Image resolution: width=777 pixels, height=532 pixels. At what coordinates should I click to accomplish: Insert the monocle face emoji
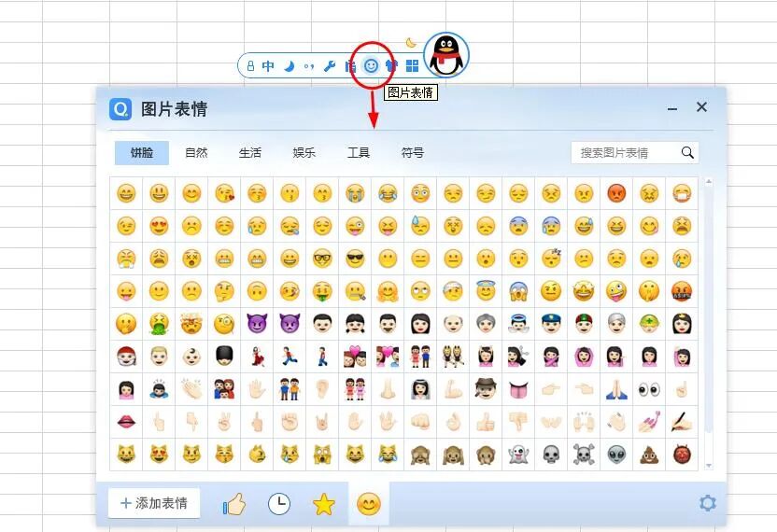tap(224, 324)
